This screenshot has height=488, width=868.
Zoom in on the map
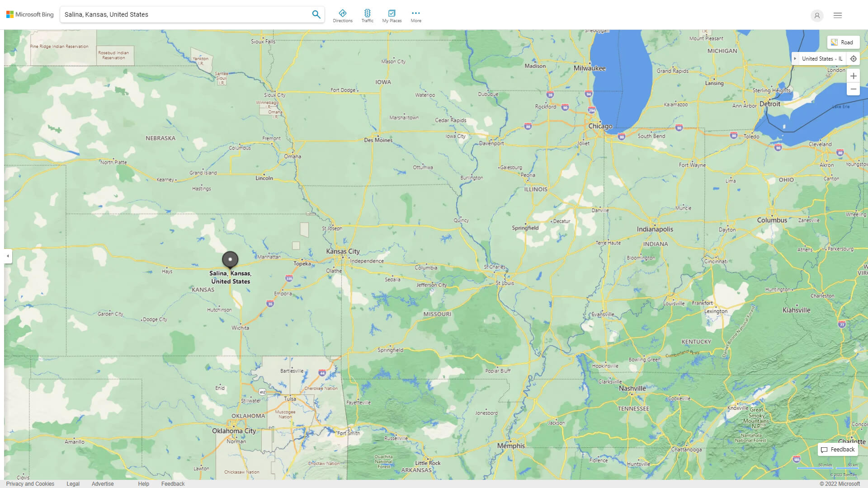point(853,76)
